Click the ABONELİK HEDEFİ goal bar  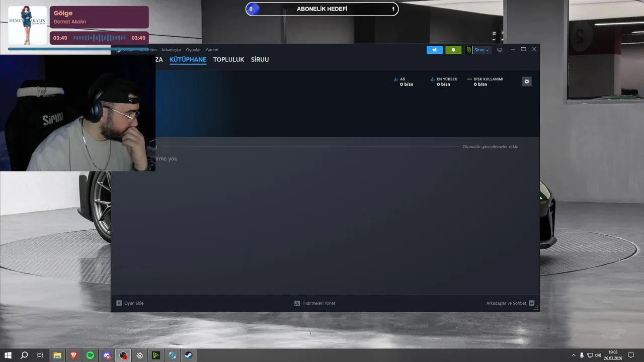[322, 9]
